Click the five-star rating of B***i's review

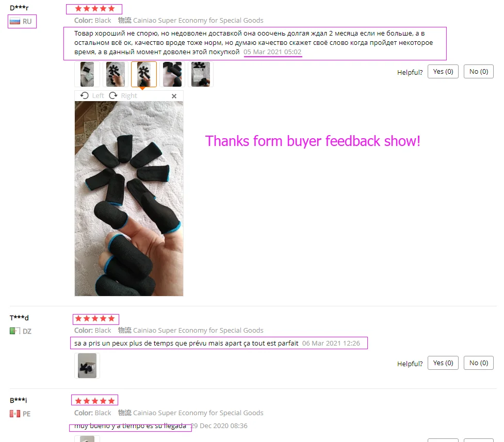pyautogui.click(x=94, y=401)
